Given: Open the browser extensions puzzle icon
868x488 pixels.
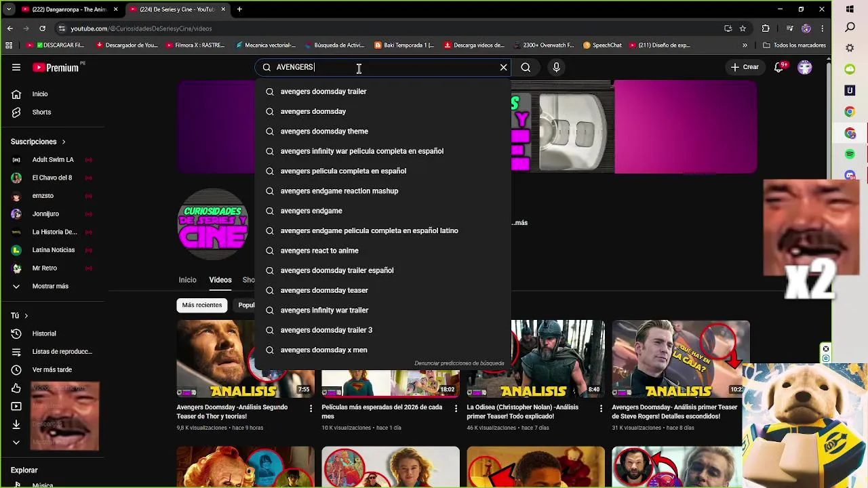Looking at the screenshot, I should (x=766, y=28).
